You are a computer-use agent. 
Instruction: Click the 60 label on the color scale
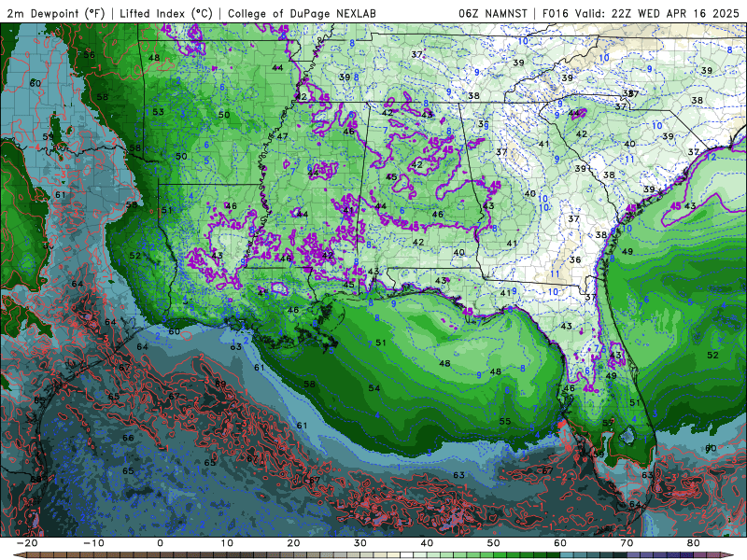click(560, 543)
